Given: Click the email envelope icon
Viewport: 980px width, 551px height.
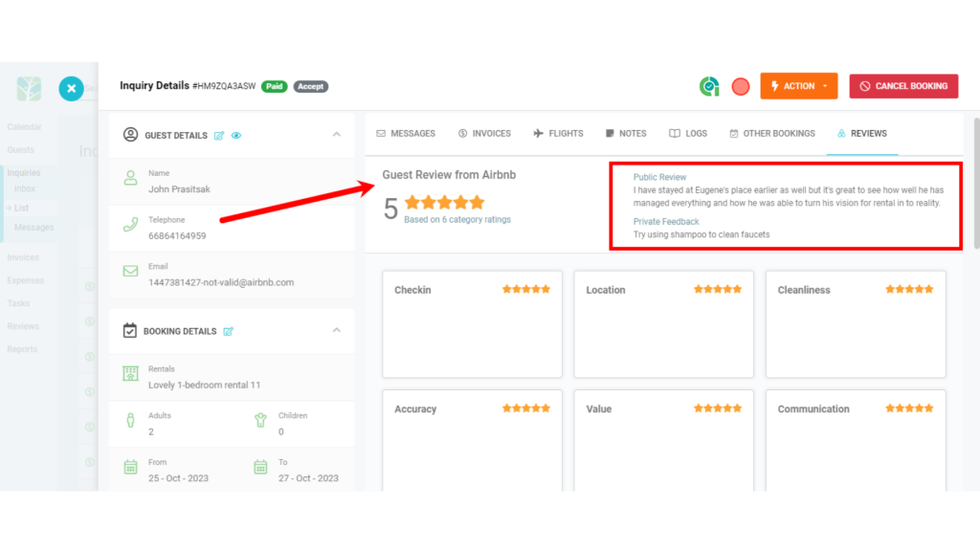Looking at the screenshot, I should tap(130, 271).
